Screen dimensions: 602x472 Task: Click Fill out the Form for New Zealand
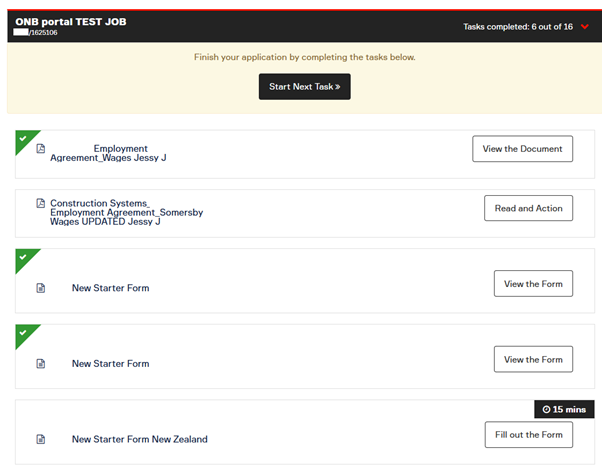(x=528, y=434)
